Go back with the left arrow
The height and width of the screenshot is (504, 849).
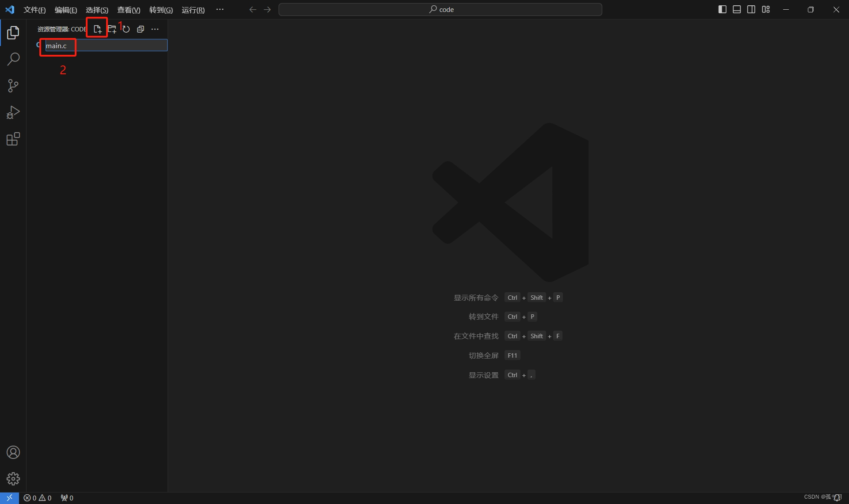click(252, 9)
